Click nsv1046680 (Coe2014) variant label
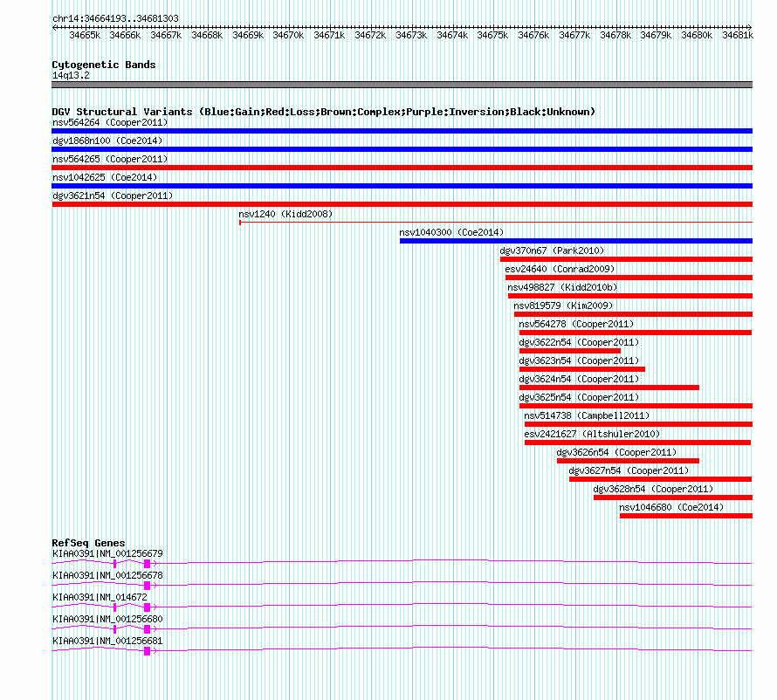777x700 pixels. click(x=671, y=507)
